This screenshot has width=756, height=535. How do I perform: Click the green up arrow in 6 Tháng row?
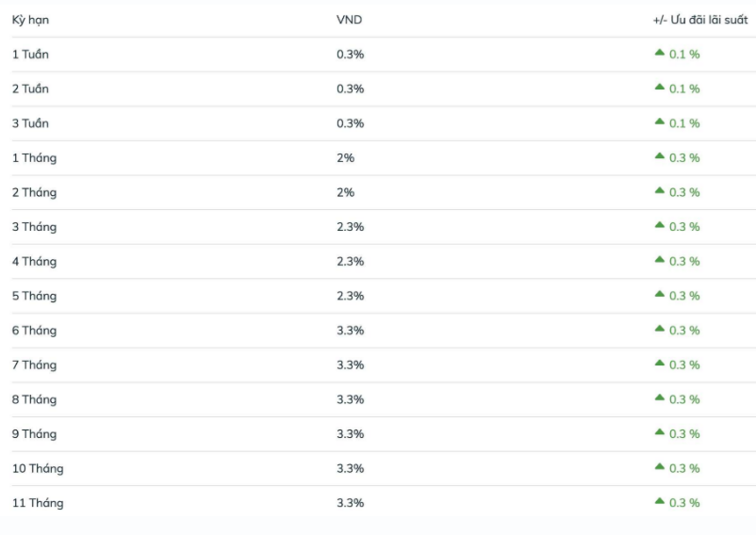(660, 330)
